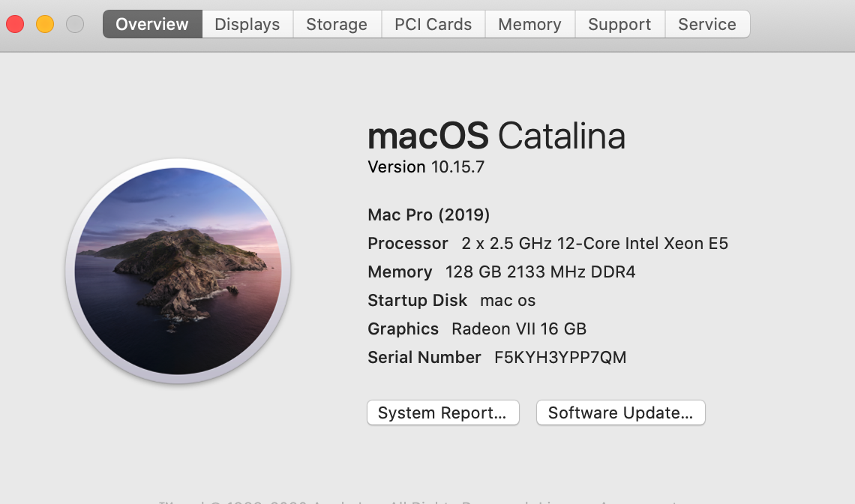Image resolution: width=855 pixels, height=504 pixels.
Task: Go to the PCI Cards tab
Action: (x=433, y=24)
